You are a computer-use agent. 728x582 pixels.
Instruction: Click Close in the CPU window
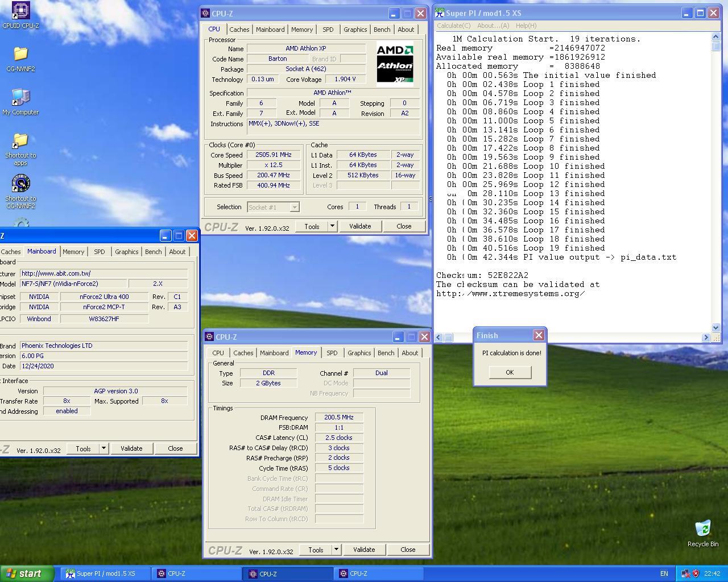point(404,226)
